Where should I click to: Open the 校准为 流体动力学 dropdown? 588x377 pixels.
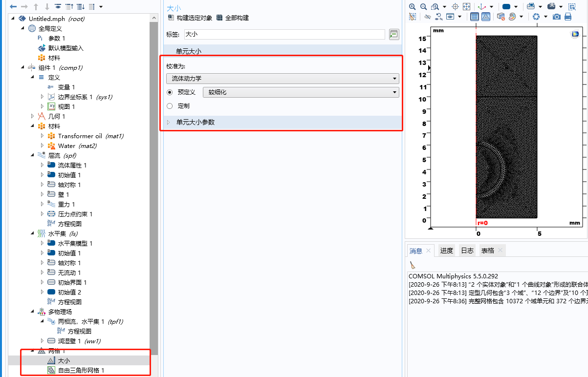(283, 79)
